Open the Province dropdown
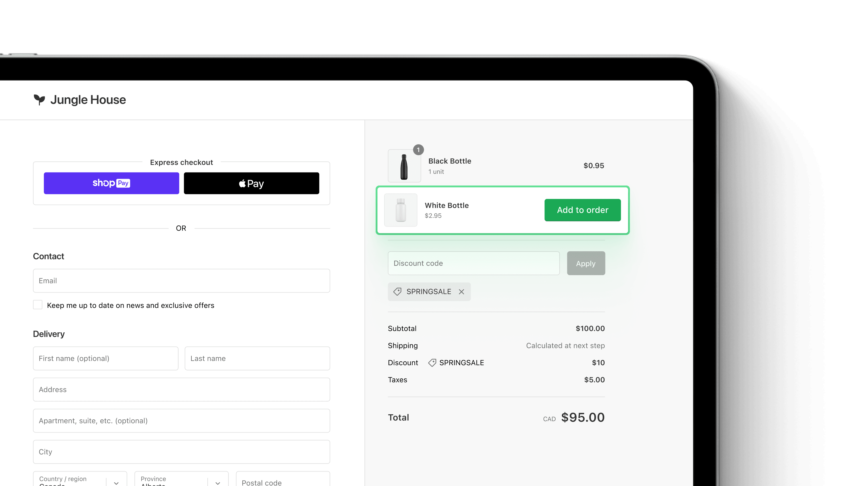The height and width of the screenshot is (486, 868). point(181,479)
